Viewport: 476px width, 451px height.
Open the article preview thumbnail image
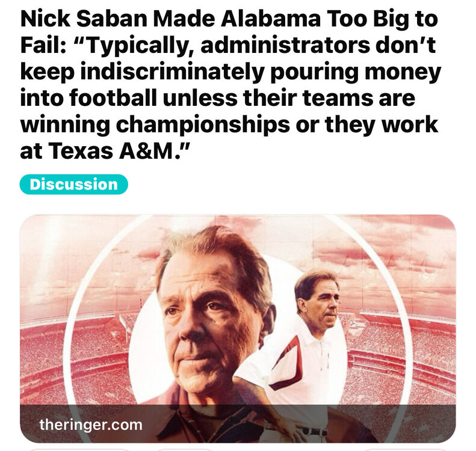pyautogui.click(x=238, y=313)
